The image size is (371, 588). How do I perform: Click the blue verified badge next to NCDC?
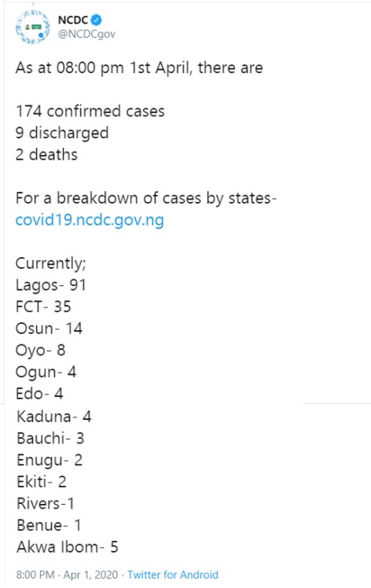coord(97,19)
